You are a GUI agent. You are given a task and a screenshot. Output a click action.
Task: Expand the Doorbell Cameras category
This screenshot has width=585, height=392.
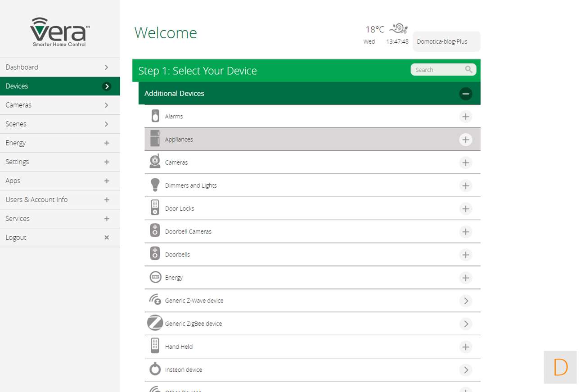(x=465, y=232)
